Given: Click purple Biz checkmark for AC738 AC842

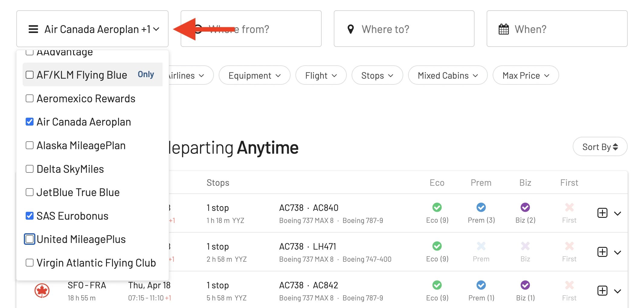Looking at the screenshot, I should [x=525, y=285].
